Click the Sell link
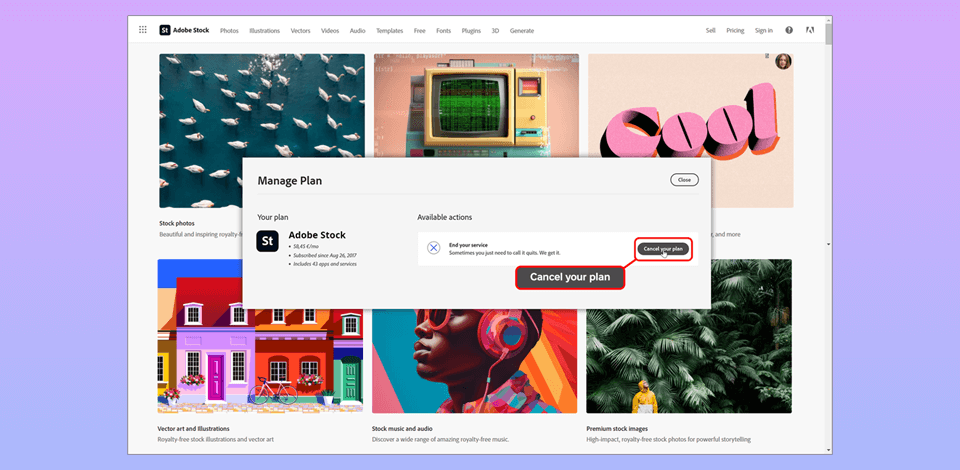 pos(710,31)
